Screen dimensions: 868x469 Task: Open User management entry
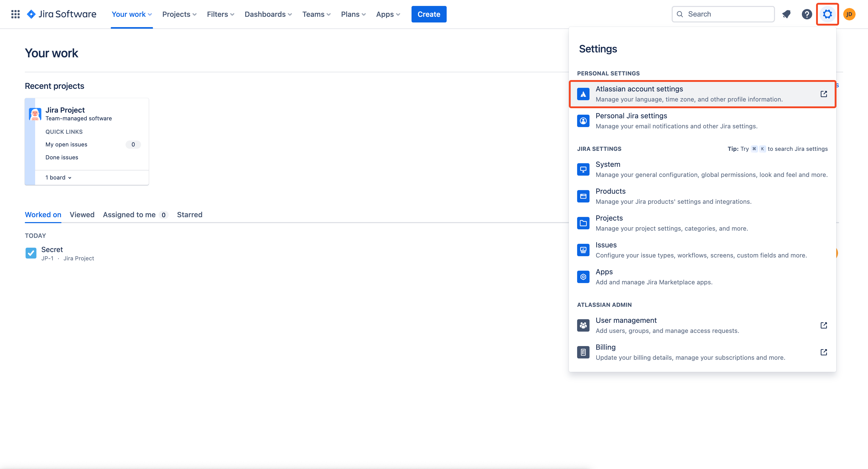702,325
